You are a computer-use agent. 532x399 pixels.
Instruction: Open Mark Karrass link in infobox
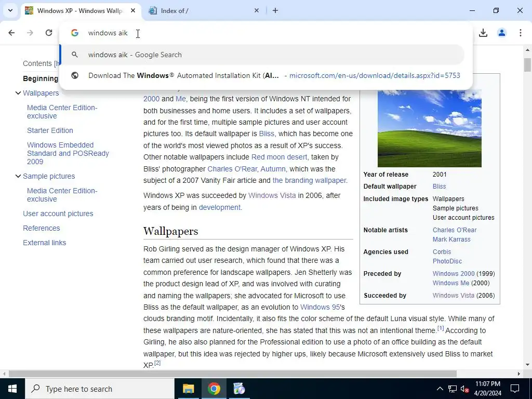click(451, 239)
